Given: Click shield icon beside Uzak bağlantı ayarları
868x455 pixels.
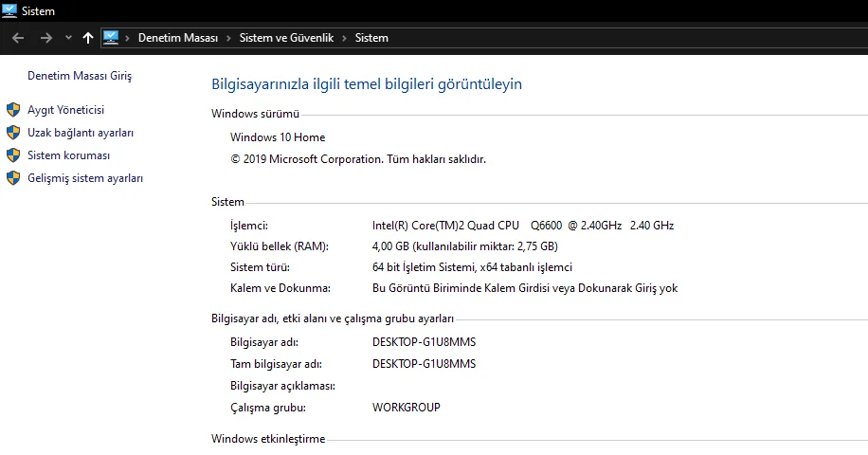Looking at the screenshot, I should point(13,133).
